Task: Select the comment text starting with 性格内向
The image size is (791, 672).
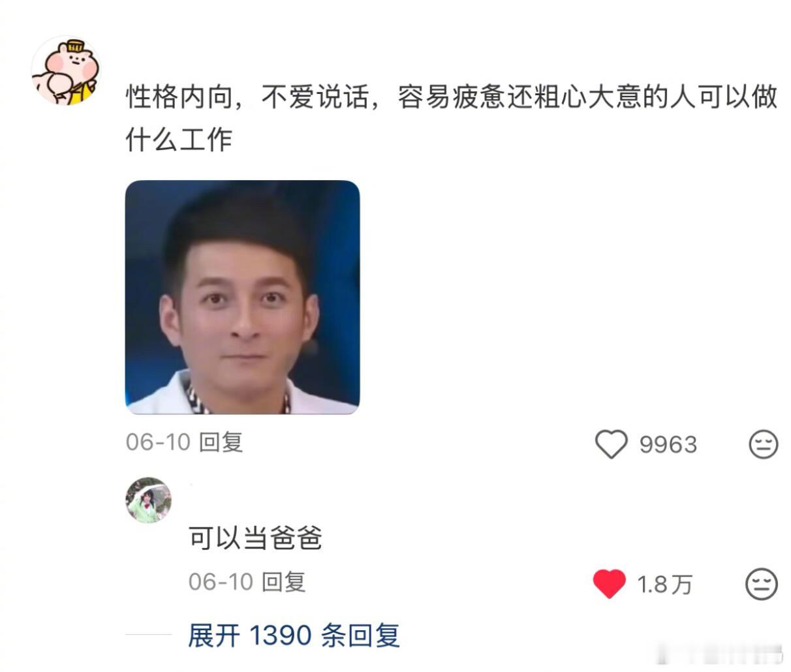Action: pos(451,117)
